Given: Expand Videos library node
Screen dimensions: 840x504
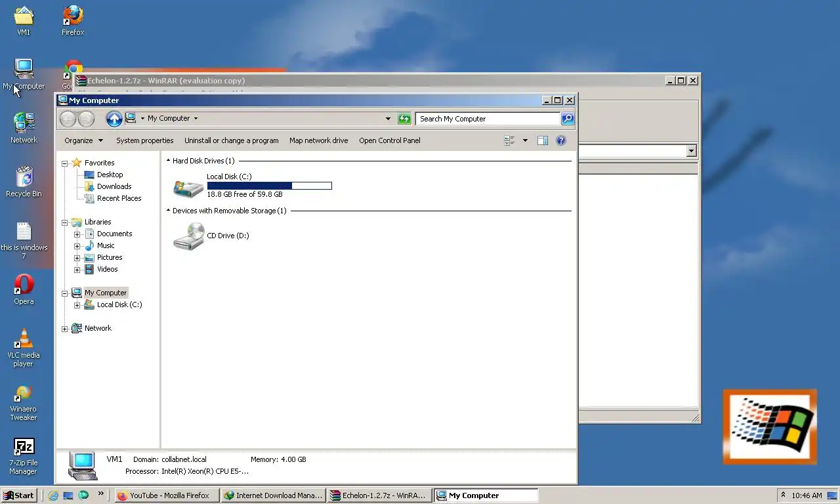Looking at the screenshot, I should [77, 270].
